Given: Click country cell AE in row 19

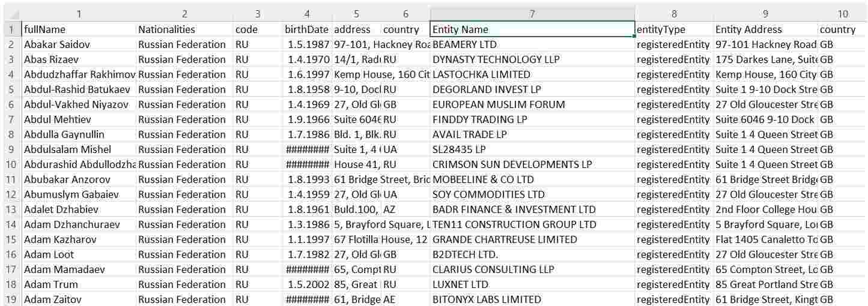Looking at the screenshot, I should [x=405, y=299].
